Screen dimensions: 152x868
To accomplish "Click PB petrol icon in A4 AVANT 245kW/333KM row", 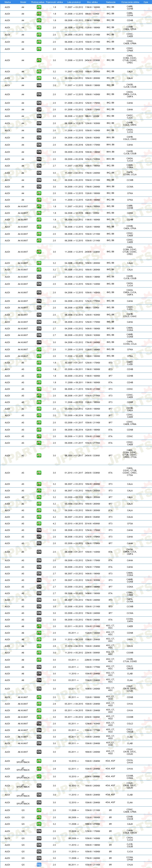I will coord(39,252).
